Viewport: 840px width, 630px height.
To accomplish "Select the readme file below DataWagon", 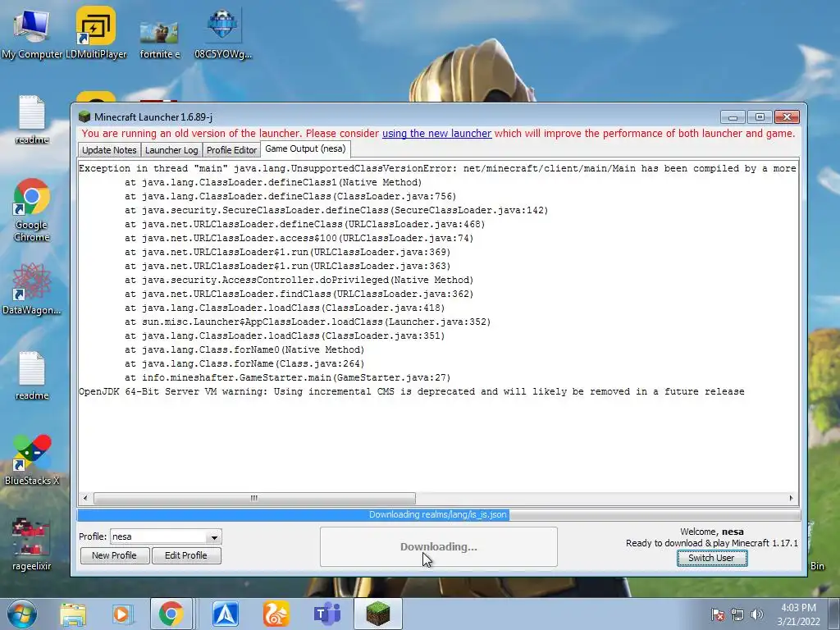I will 32,375.
